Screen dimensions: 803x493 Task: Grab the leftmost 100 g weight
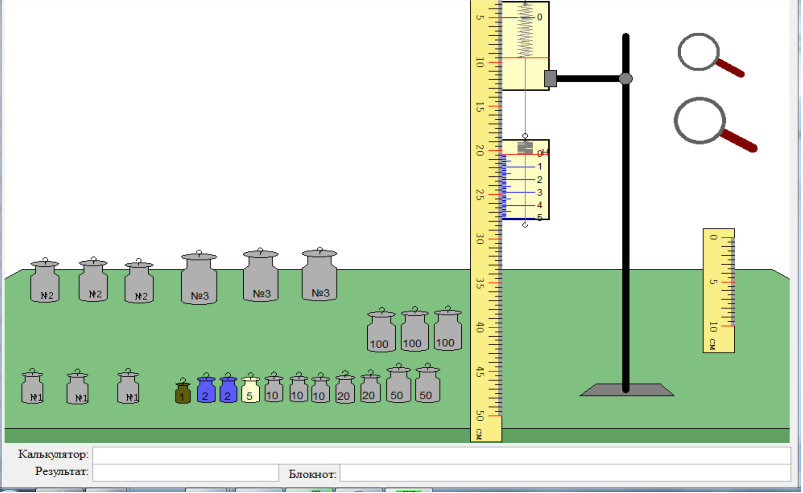click(x=382, y=330)
